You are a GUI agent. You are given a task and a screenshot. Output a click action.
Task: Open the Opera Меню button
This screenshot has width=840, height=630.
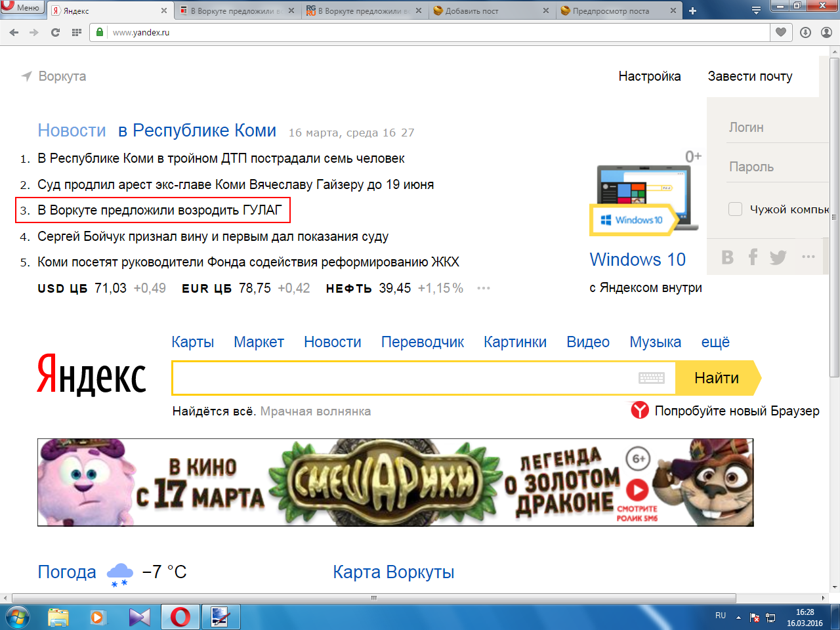click(22, 7)
